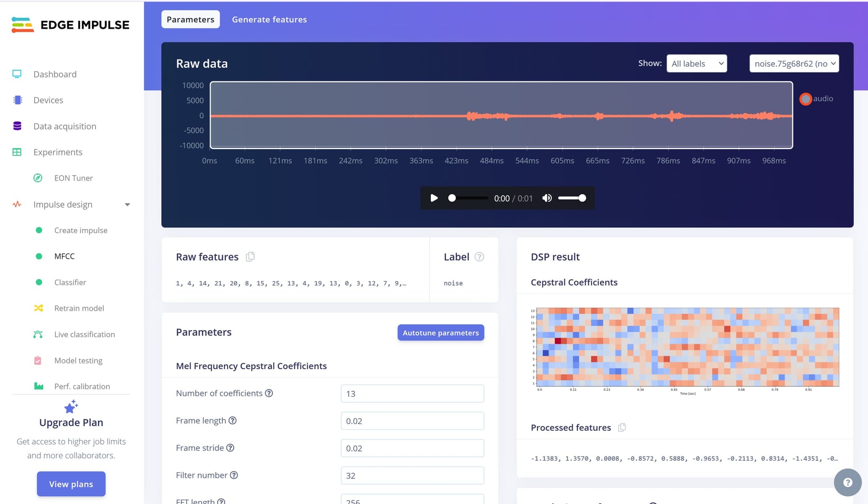Screen dimensions: 868x504
Task: Collapse the Impulse design menu arrow
Action: 127,205
